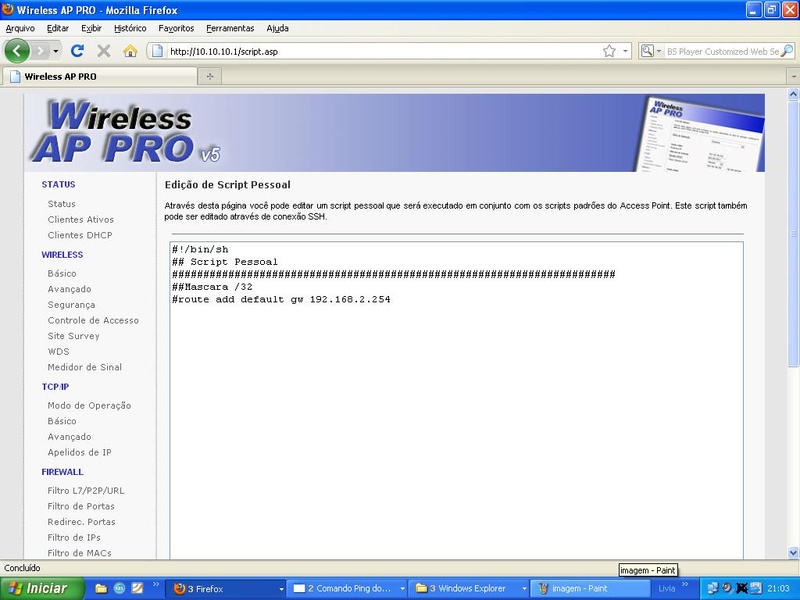This screenshot has height=600, width=800.
Task: Click the route add default gw line
Action: [x=281, y=299]
